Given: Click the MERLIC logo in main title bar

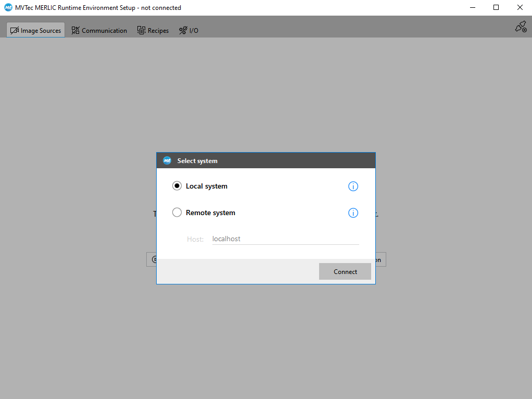Looking at the screenshot, I should pos(8,8).
